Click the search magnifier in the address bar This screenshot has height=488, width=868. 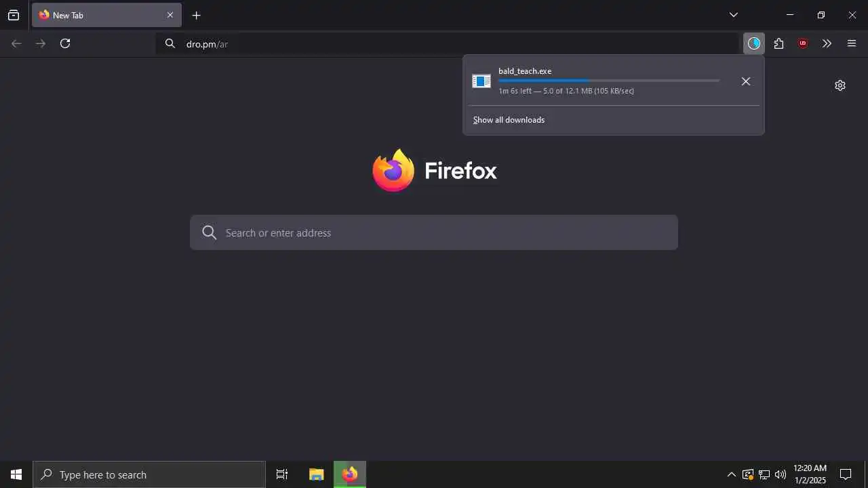point(170,43)
